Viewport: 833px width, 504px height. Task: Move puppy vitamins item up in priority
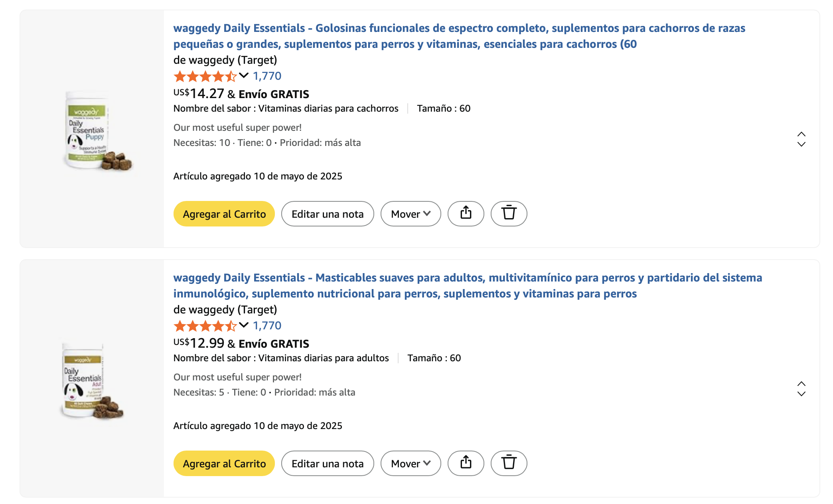(801, 134)
